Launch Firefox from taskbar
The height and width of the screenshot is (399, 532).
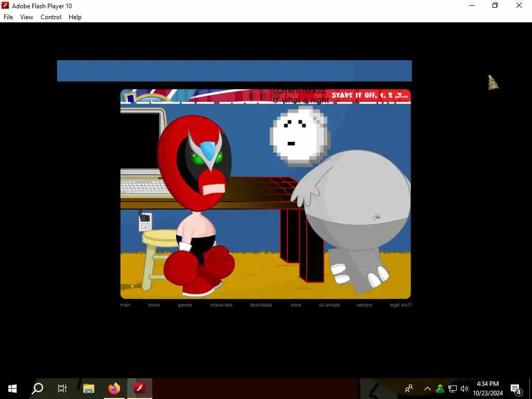pyautogui.click(x=114, y=388)
